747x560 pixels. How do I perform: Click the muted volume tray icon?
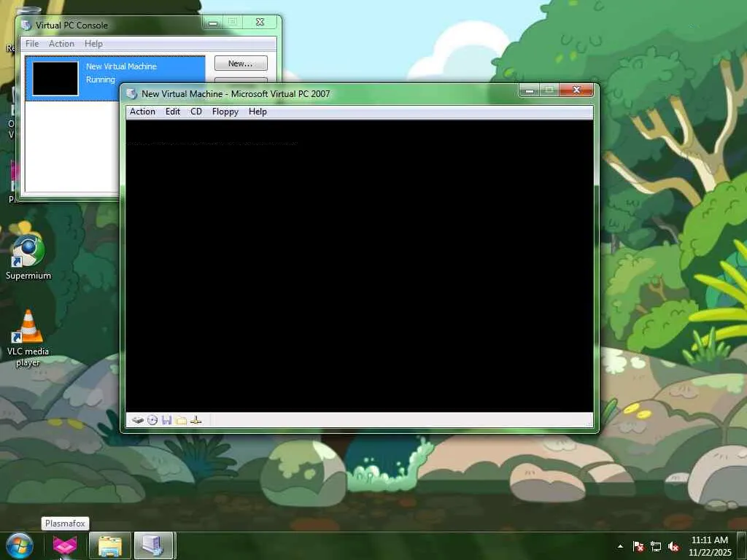pos(673,546)
